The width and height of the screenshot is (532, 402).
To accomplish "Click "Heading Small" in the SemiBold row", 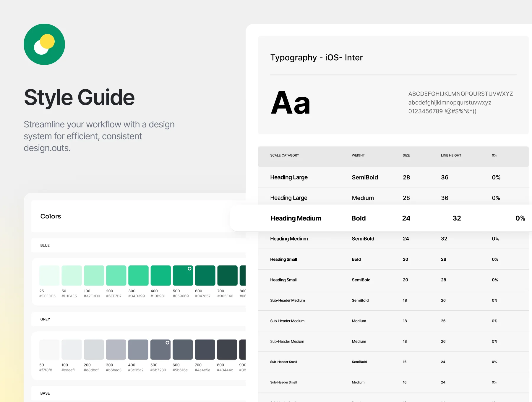I will pos(283,280).
